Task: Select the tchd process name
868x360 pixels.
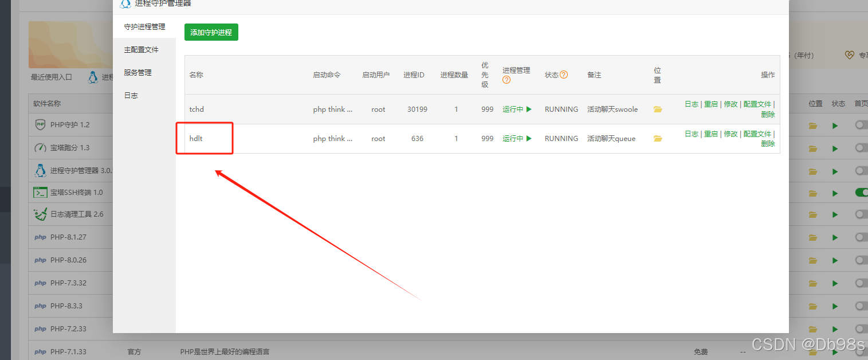Action: click(x=197, y=109)
